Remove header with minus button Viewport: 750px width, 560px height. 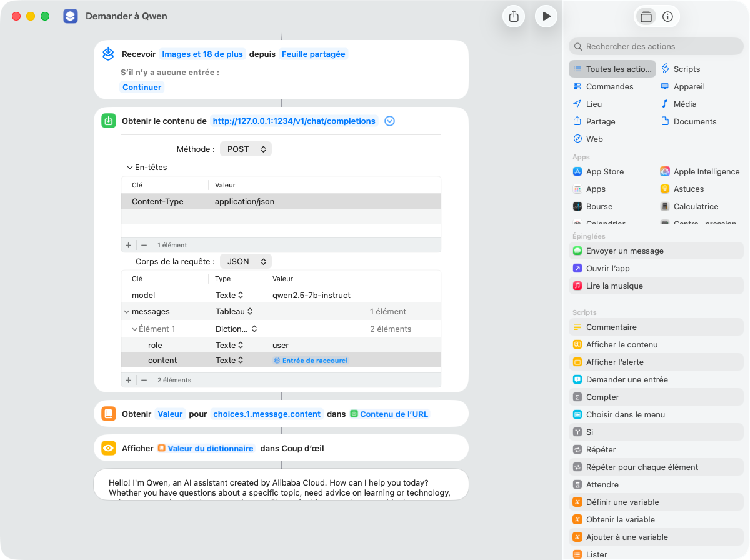click(144, 245)
